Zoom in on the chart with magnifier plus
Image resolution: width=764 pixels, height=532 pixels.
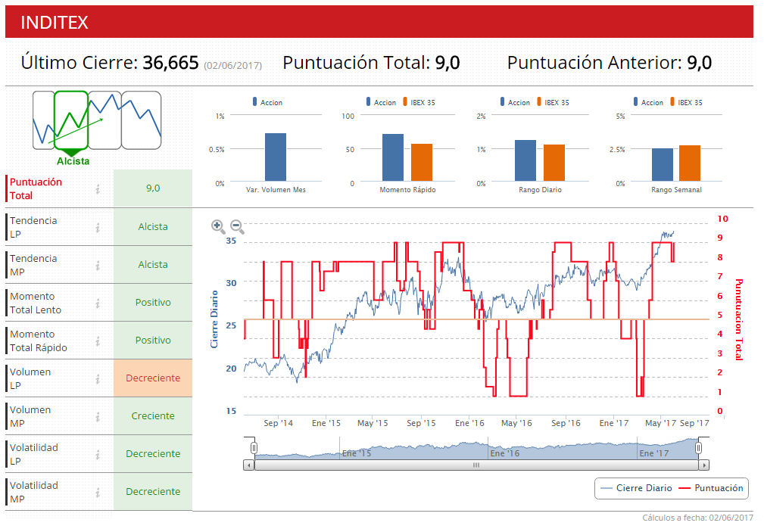[x=218, y=226]
